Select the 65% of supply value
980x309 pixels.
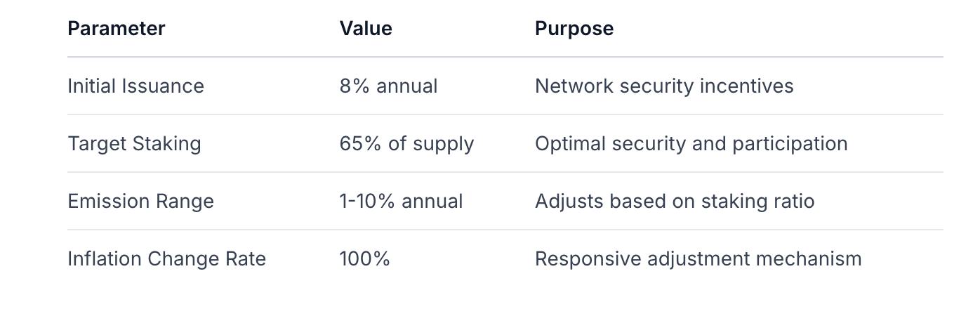coord(406,144)
